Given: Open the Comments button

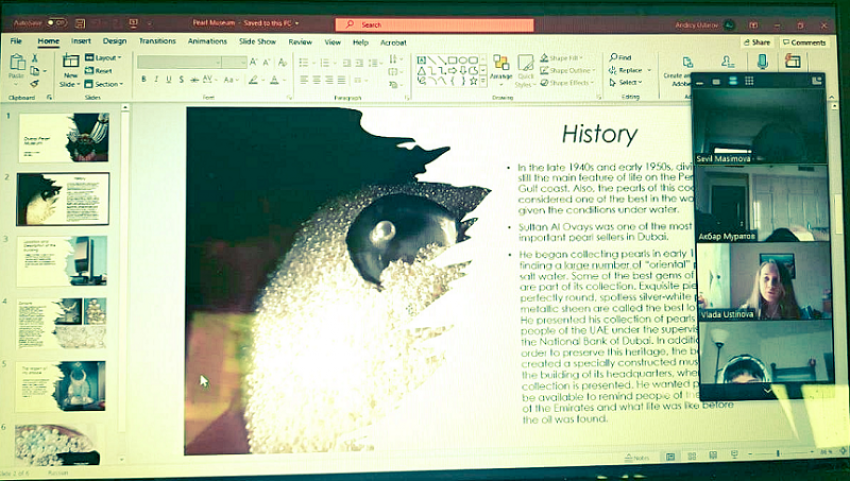Looking at the screenshot, I should [803, 42].
